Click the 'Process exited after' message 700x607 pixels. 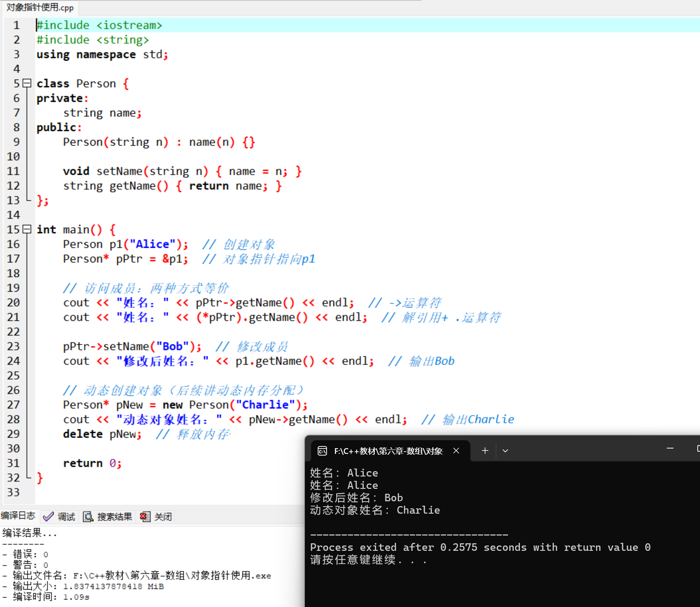coord(481,547)
